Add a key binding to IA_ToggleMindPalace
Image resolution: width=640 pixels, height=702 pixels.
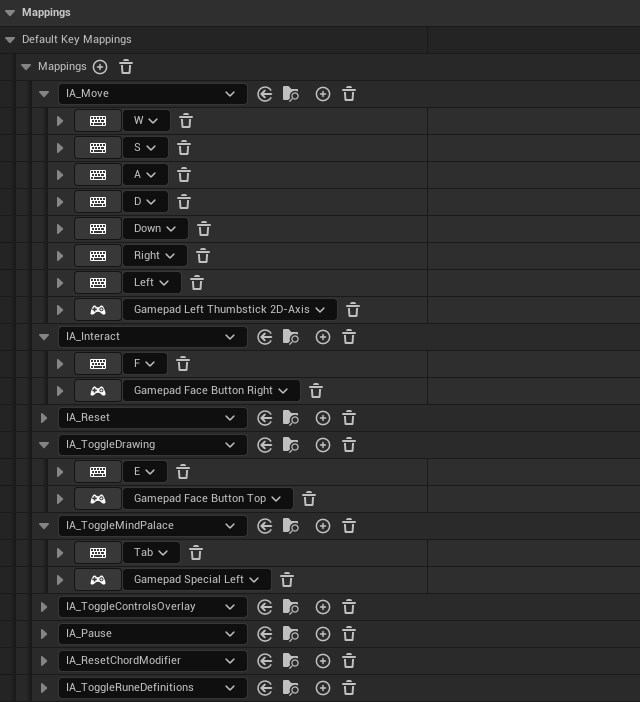pyautogui.click(x=323, y=526)
